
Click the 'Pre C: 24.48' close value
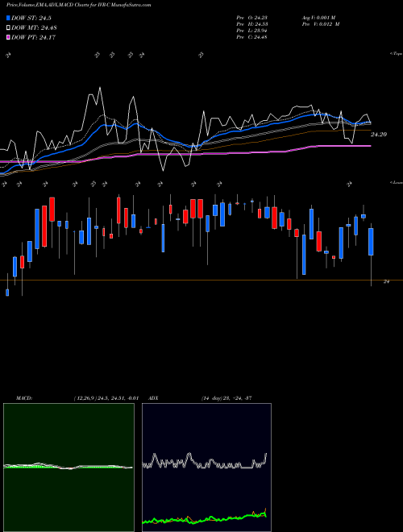(x=251, y=37)
